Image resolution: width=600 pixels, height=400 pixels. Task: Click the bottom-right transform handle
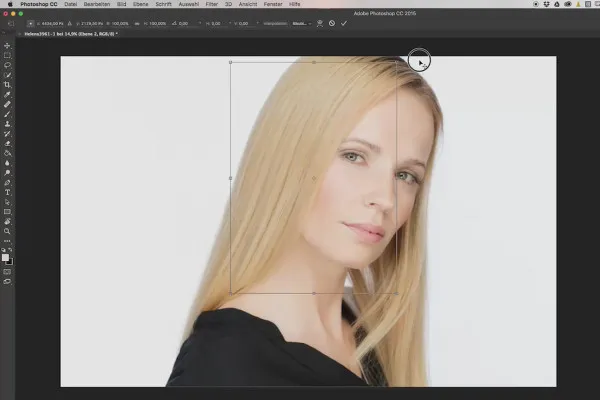tap(396, 294)
